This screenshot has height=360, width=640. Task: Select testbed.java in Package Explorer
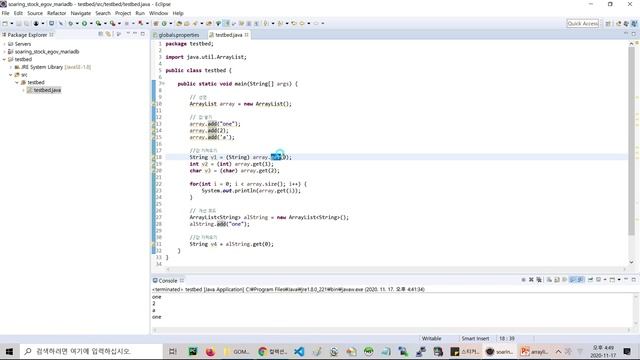[47, 90]
